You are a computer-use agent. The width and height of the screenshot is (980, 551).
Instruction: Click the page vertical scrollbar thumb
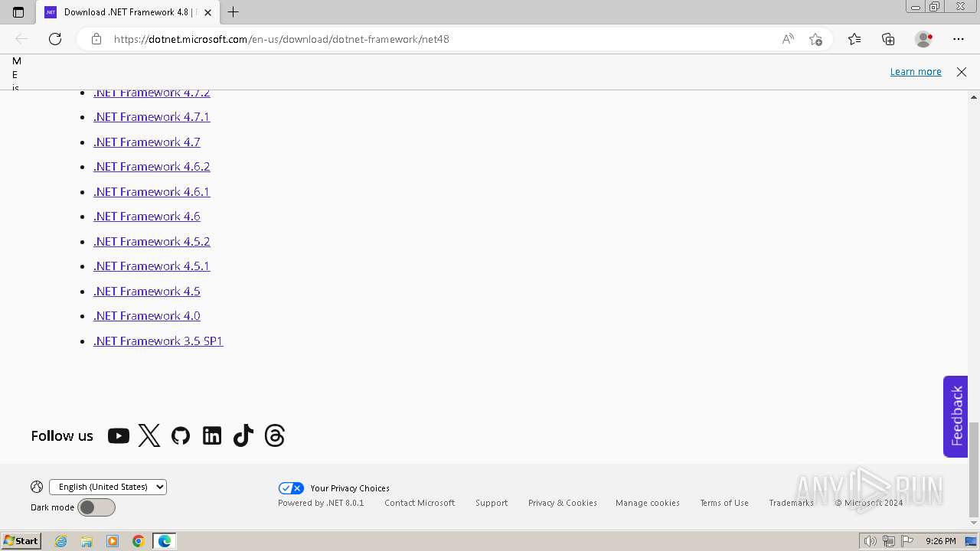(974, 469)
